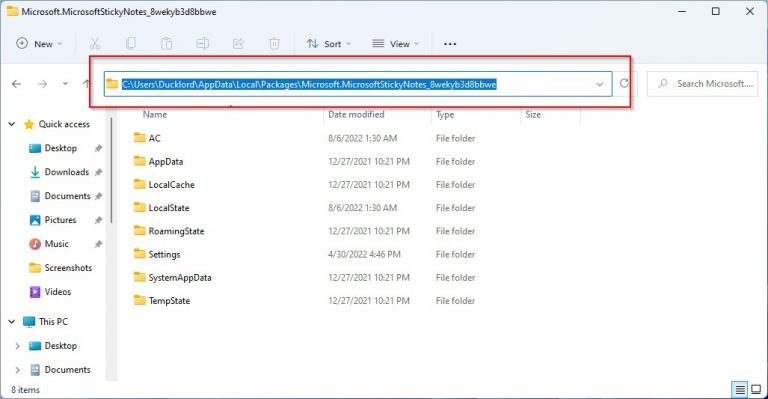Sort by the Size column header
This screenshot has width=768, height=399.
pos(533,115)
